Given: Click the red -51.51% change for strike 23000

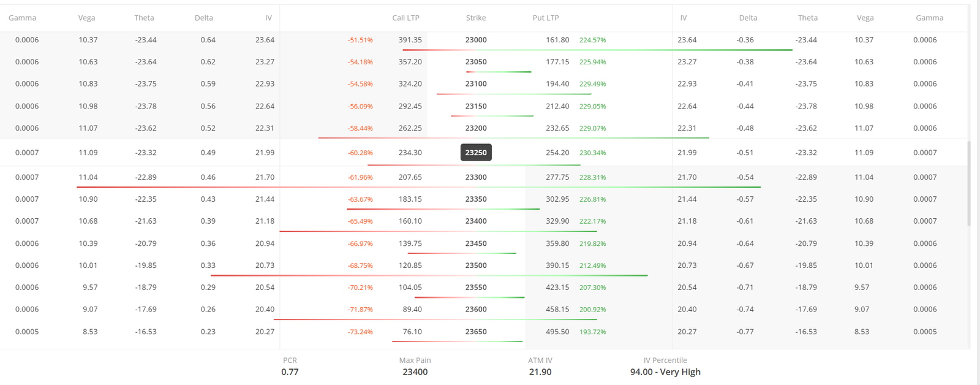Looking at the screenshot, I should tap(360, 39).
